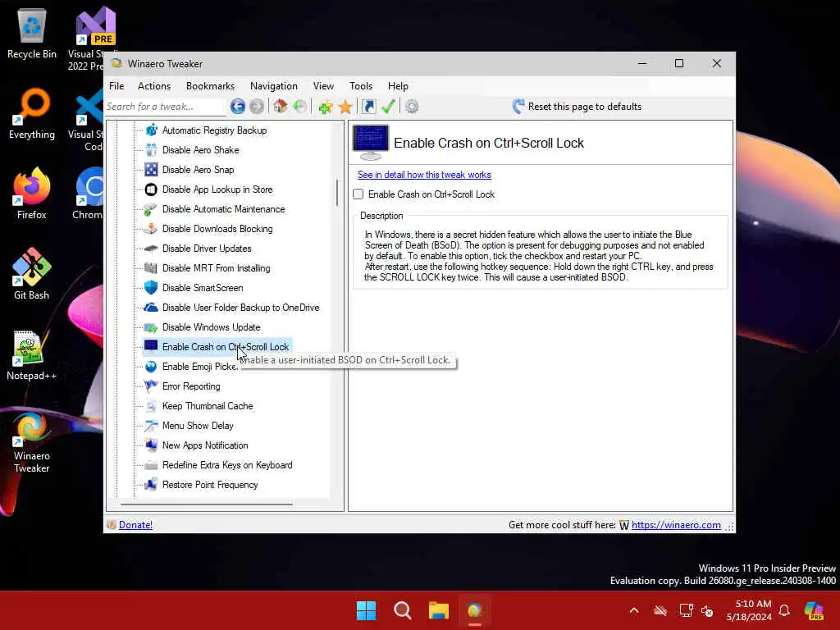Click the shortcut arrow export icon
The height and width of the screenshot is (630, 840).
(369, 107)
